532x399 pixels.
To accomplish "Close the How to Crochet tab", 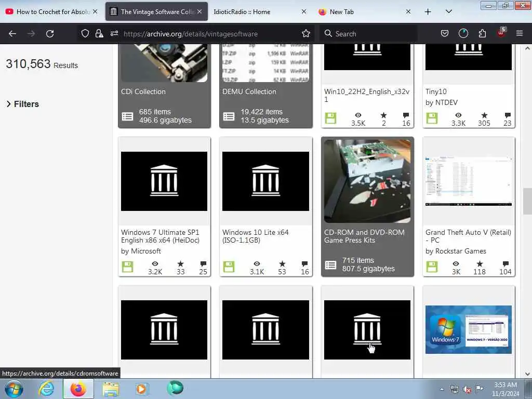I will (96, 11).
